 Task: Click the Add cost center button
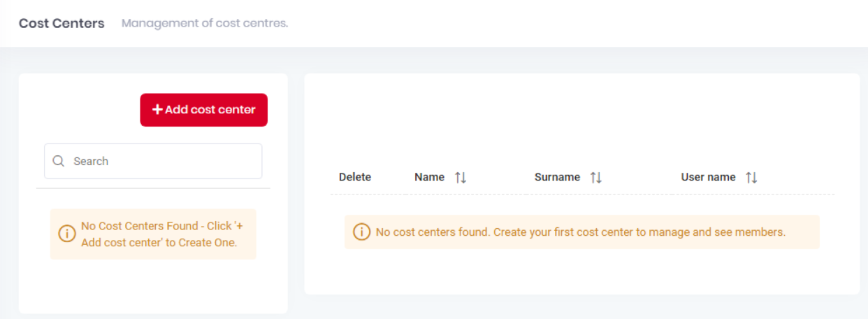(203, 110)
